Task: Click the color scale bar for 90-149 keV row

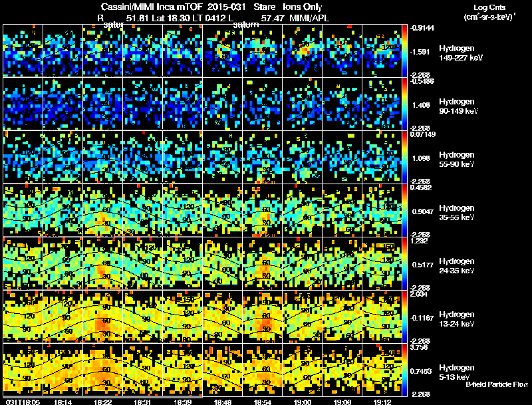Action: click(x=404, y=104)
